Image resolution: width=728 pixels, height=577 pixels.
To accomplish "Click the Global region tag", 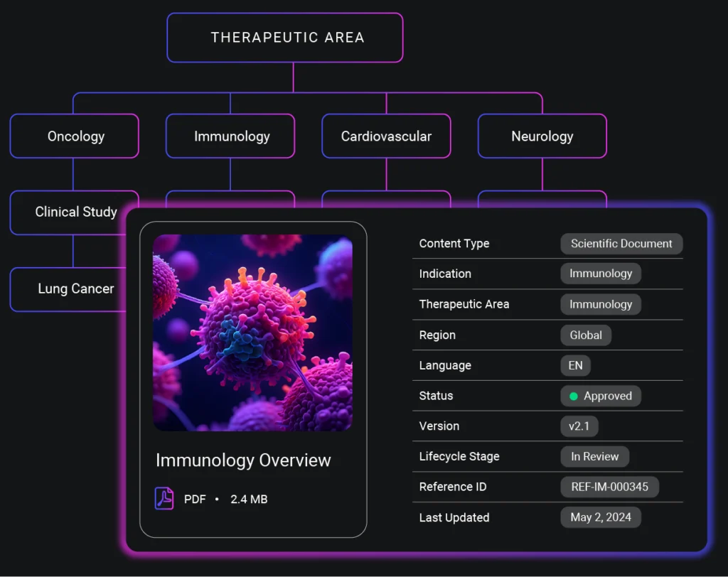I will [586, 335].
